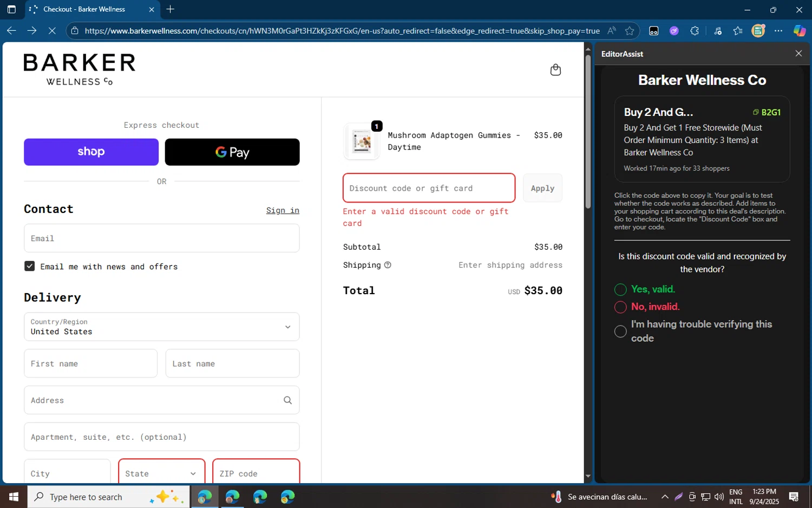812x508 pixels.
Task: Copy the B2G1 coupon code
Action: (767, 112)
